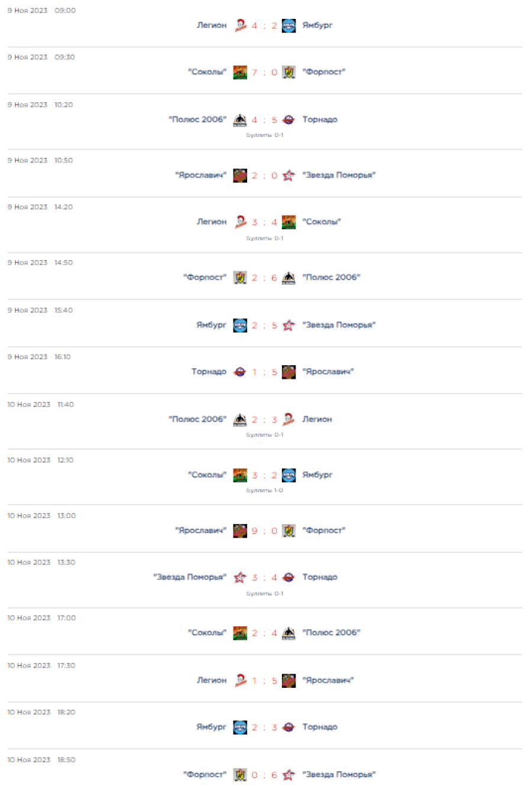The width and height of the screenshot is (532, 796).
Task: Click Торнадо logo in the 13:30 match
Action: 288,577
